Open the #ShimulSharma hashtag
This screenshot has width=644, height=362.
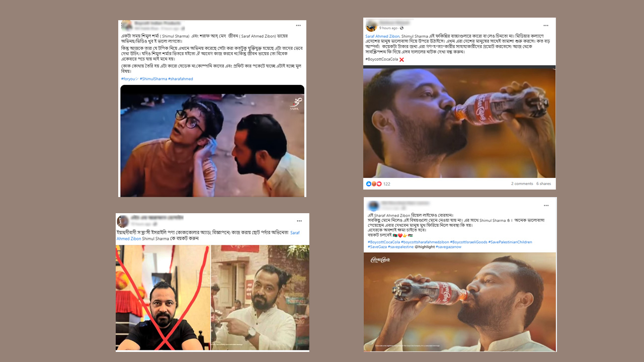tap(153, 79)
